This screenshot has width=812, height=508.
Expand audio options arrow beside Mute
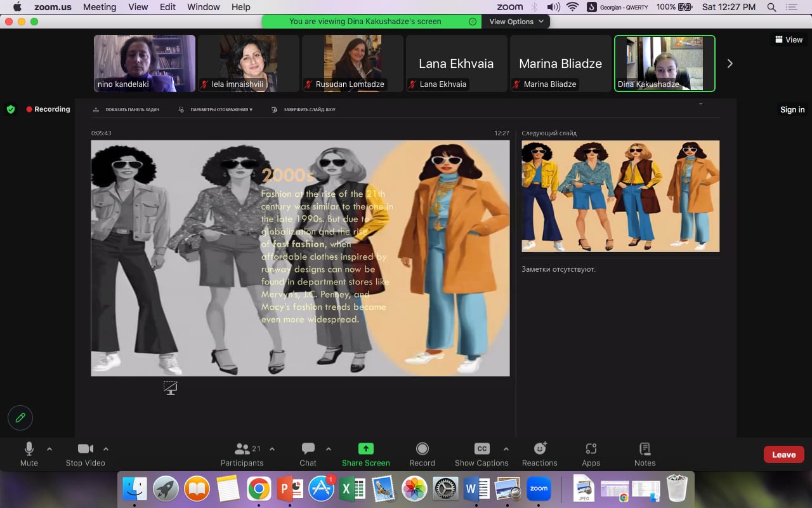tap(49, 449)
